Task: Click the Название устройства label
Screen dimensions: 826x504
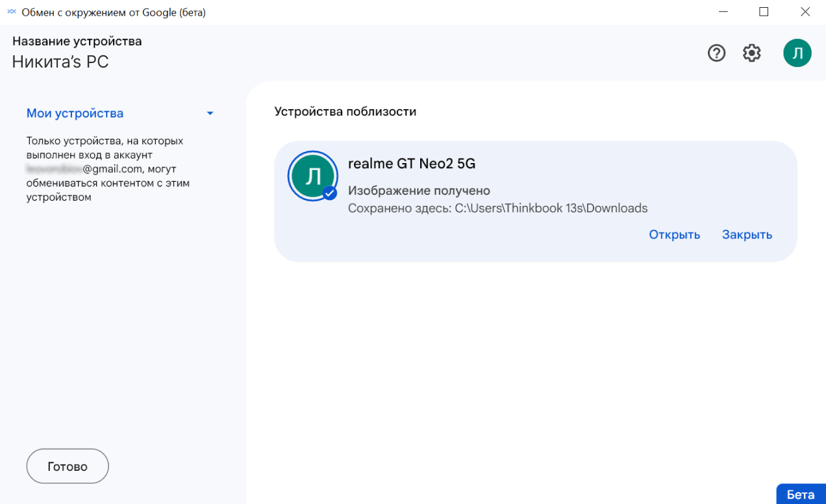Action: [x=77, y=42]
